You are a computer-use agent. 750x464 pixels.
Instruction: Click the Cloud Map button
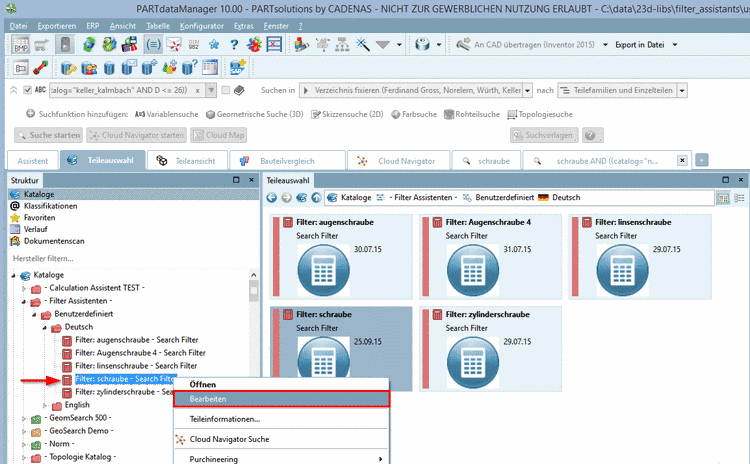coord(219,135)
